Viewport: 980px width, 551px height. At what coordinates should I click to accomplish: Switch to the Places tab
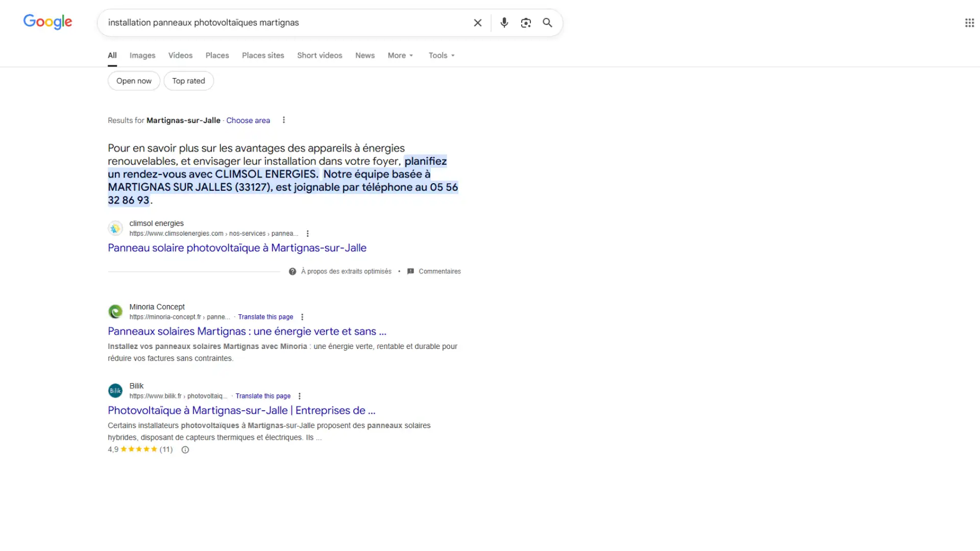click(x=217, y=56)
